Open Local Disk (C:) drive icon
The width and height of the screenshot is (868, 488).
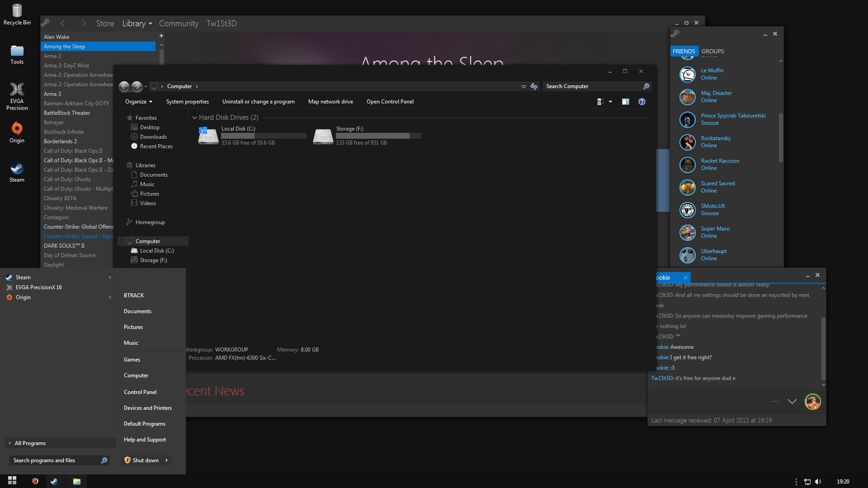click(208, 136)
